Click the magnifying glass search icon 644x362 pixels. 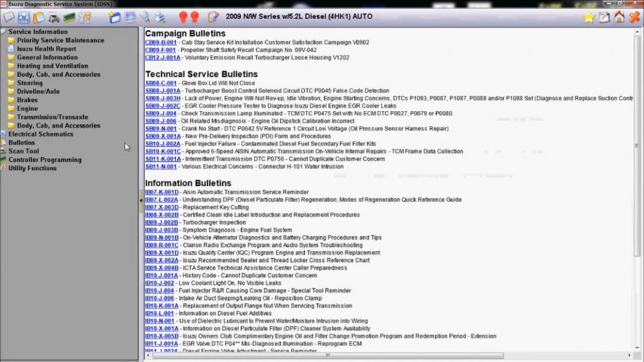point(145,17)
